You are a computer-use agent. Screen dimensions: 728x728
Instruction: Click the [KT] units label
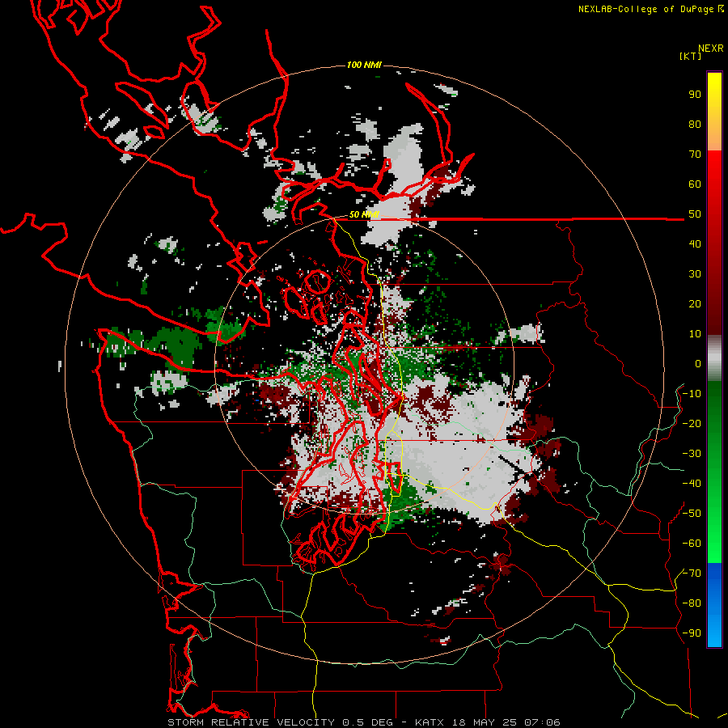690,56
